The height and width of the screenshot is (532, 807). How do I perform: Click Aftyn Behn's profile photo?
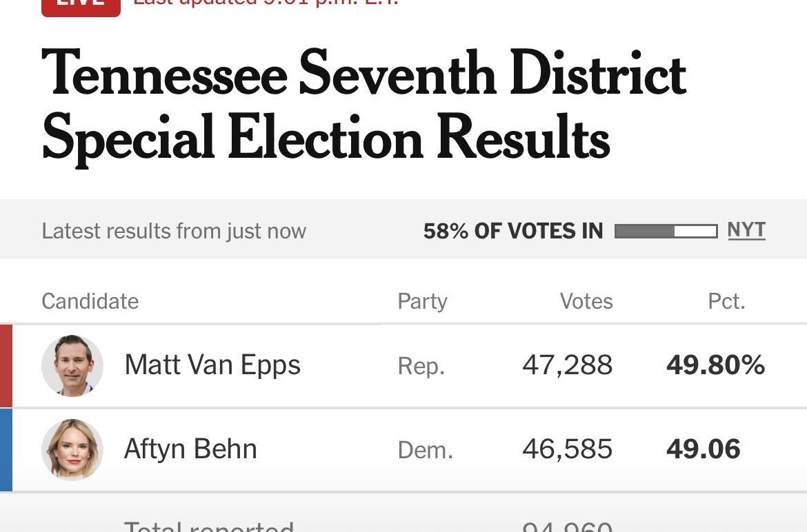click(72, 449)
